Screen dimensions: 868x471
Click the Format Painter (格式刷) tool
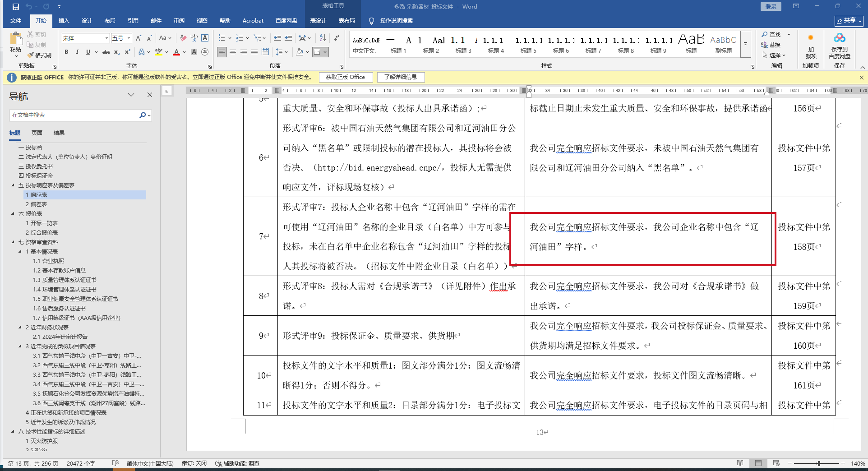pos(39,55)
